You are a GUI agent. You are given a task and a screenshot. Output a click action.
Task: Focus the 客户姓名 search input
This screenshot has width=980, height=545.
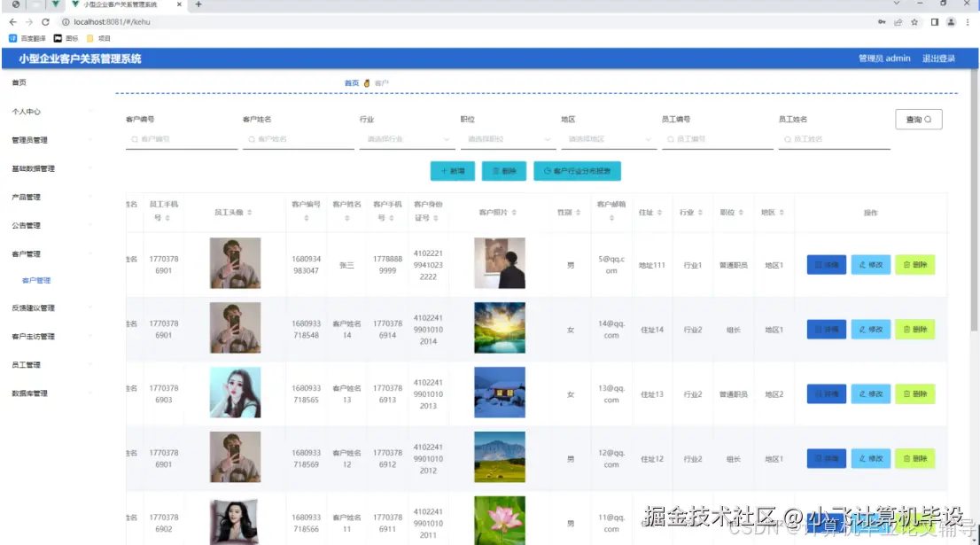tap(298, 139)
